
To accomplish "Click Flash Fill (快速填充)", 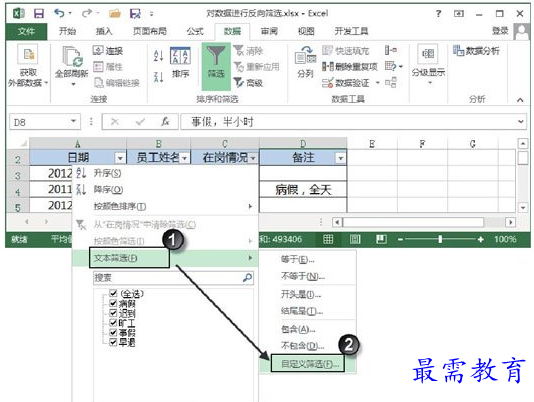I will [x=345, y=51].
